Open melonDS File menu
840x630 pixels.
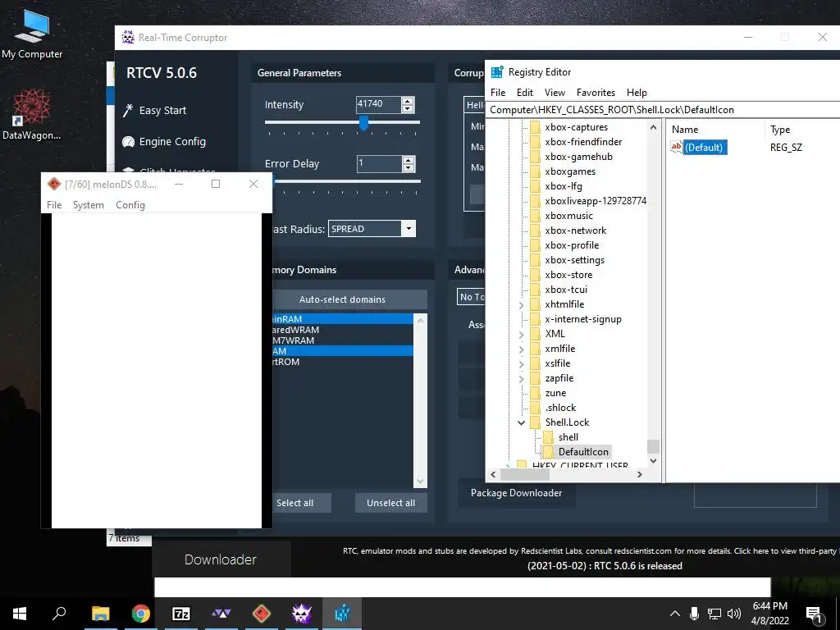(x=54, y=204)
